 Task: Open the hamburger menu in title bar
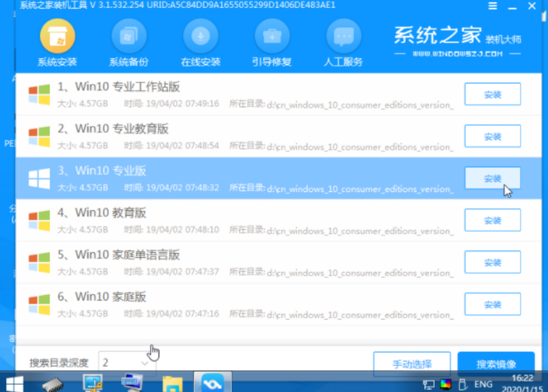(492, 6)
